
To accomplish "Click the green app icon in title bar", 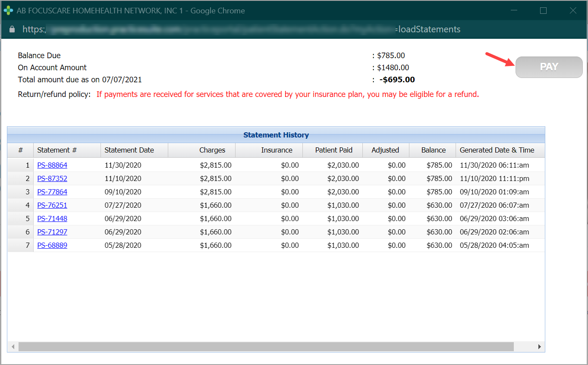I will (x=8, y=10).
